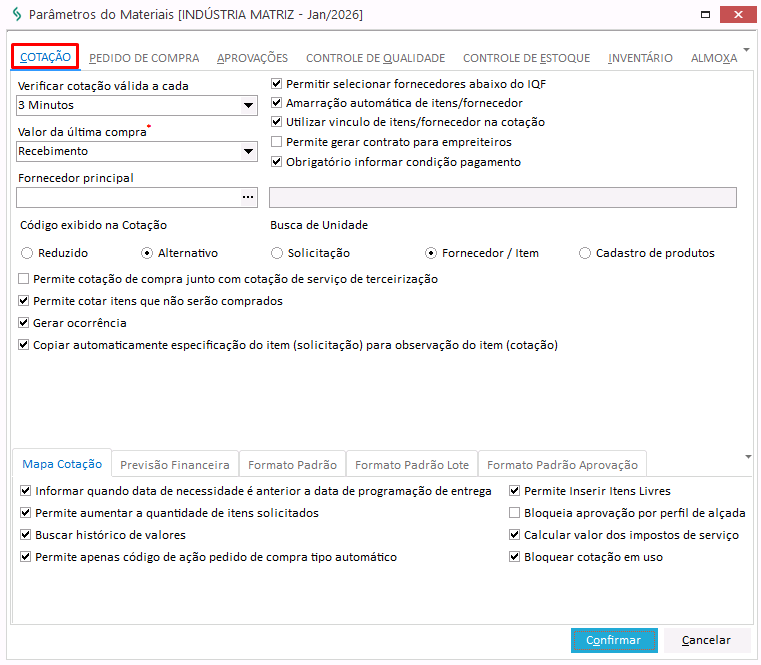
Task: Enable 'Bloqueia aprovação por perfil de alçada'
Action: 514,513
